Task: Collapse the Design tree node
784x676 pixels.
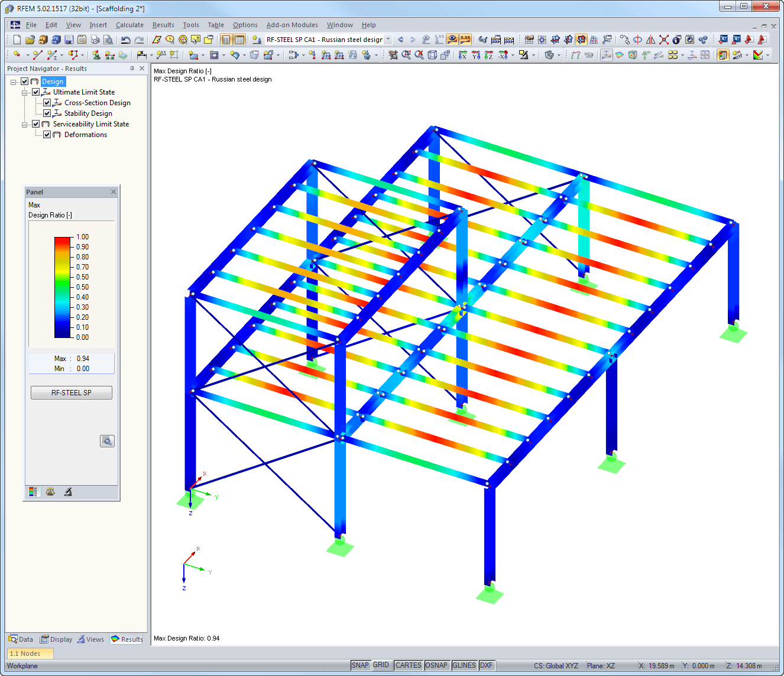Action: [x=14, y=82]
